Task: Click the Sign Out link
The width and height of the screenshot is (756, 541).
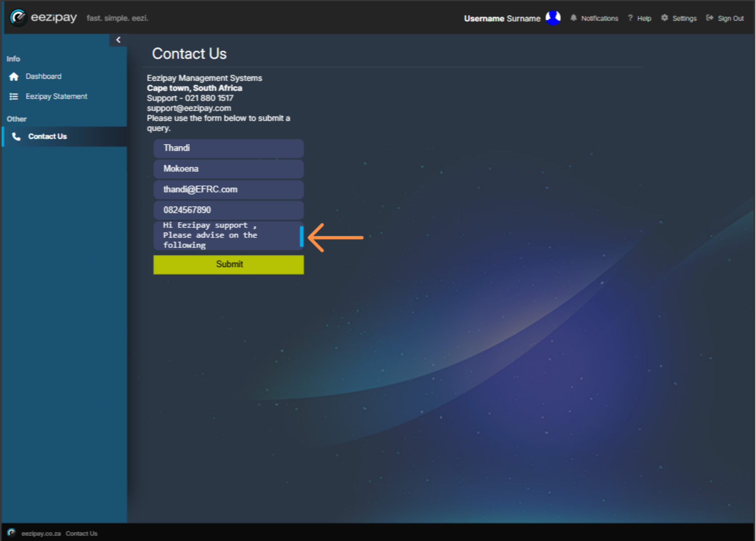Action: (x=730, y=19)
